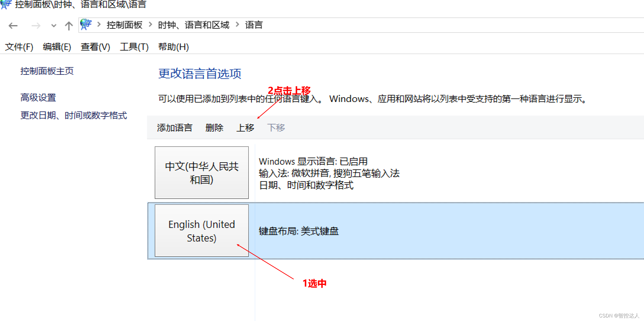644x321 pixels.
Task: Go up one folder level arrow
Action: coord(69,26)
